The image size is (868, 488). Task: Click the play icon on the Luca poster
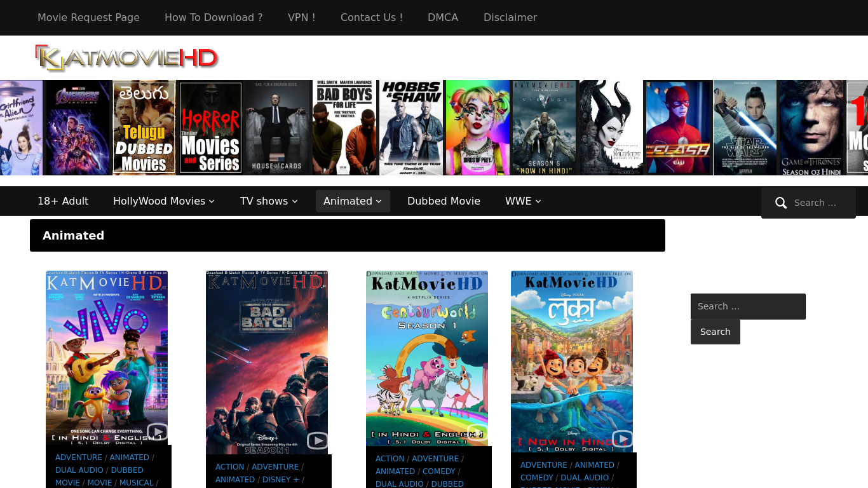pos(622,439)
